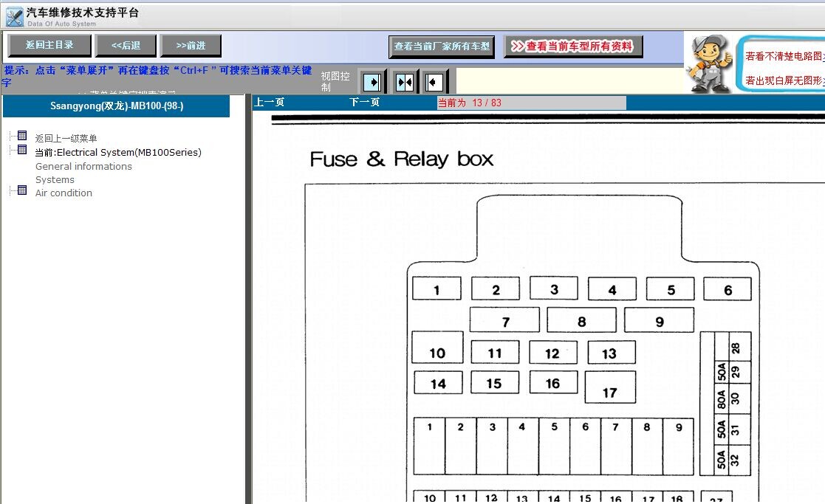This screenshot has width=825, height=504.
Task: Click the right-arrow view control icon
Action: pyautogui.click(x=372, y=82)
